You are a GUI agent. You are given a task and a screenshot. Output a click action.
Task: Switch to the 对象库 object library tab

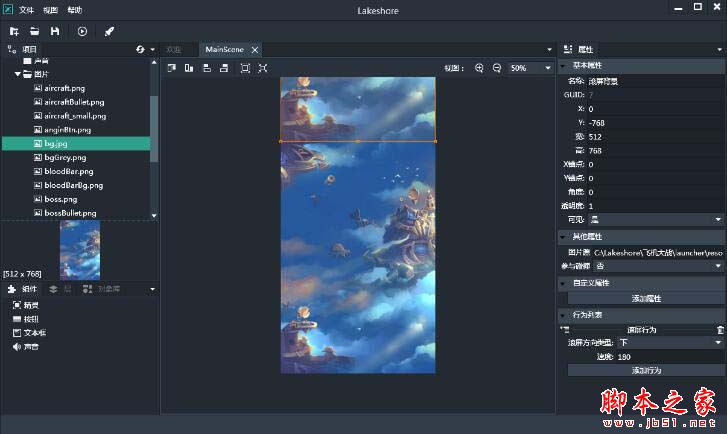tap(102, 289)
